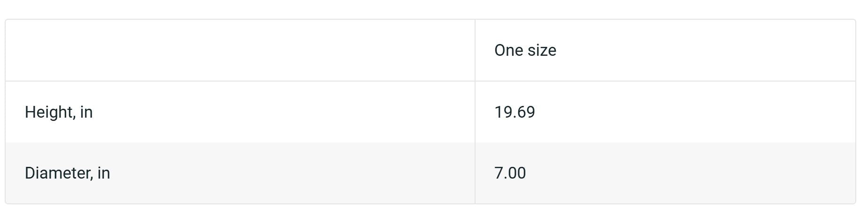Click blank gray space right of 7.00

[x=695, y=173]
